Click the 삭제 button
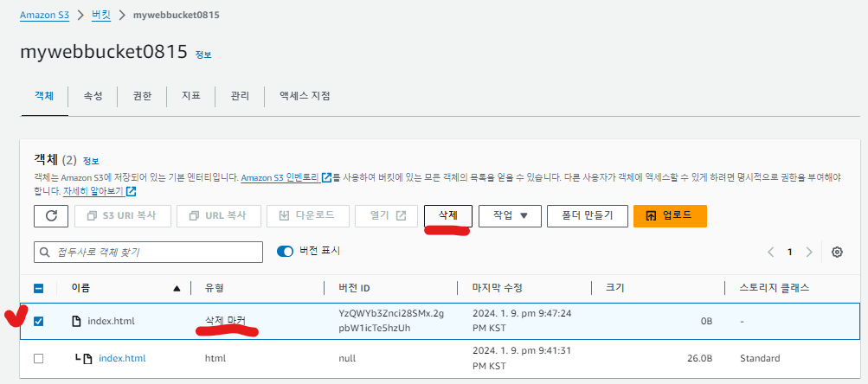868x384 pixels. 447,216
